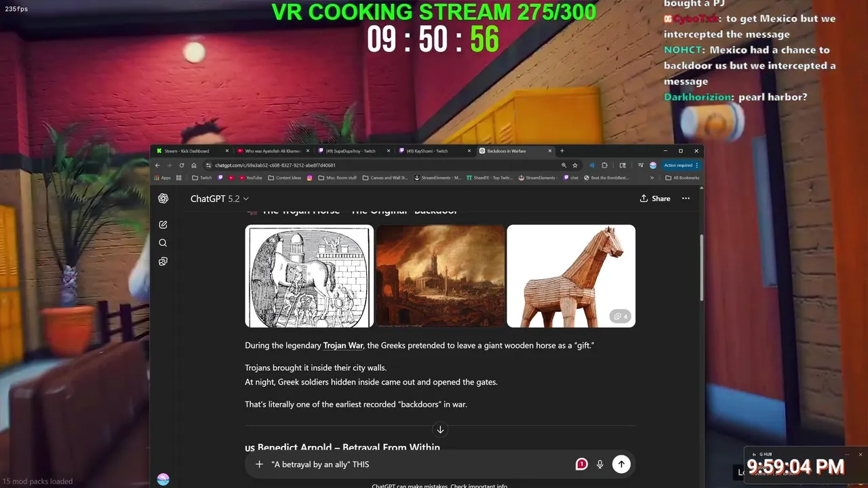Screen dimensions: 868x488
Task: Open the Beat the BombBeat... bookmark
Action: click(x=607, y=178)
